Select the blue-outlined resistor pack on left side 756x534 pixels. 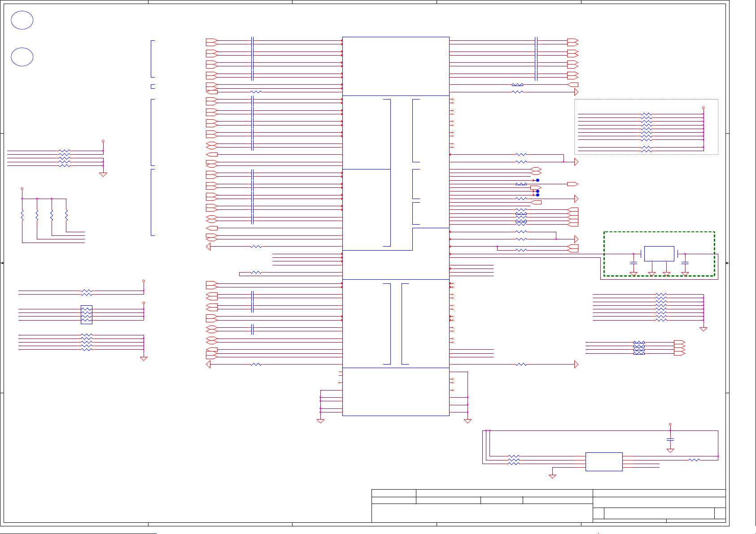click(87, 315)
